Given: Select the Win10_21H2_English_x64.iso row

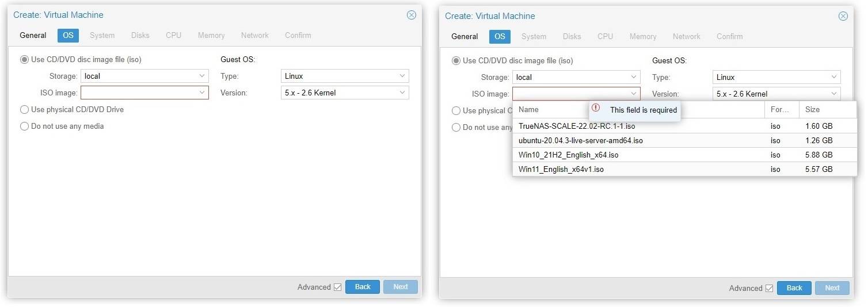Looking at the screenshot, I should [x=568, y=155].
